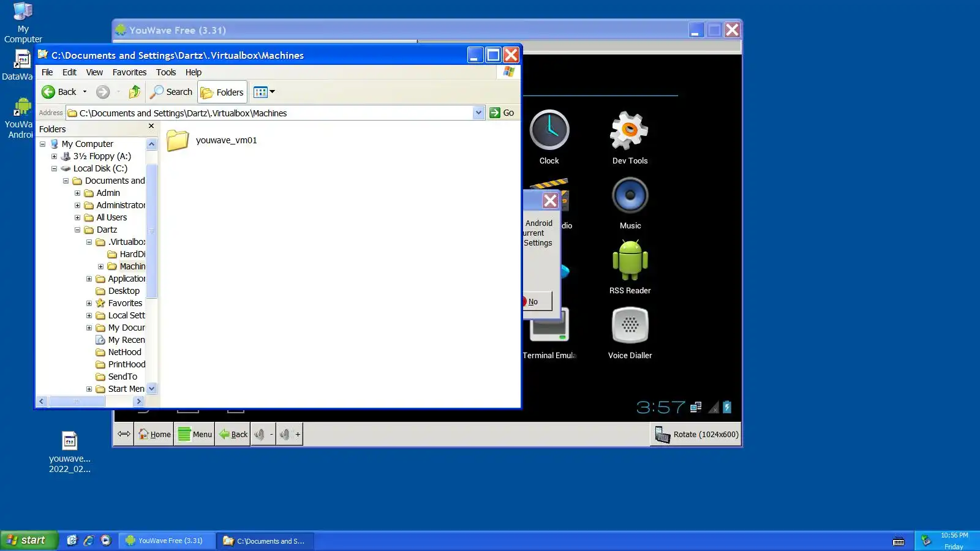
Task: Go up one folder level
Action: [135, 92]
